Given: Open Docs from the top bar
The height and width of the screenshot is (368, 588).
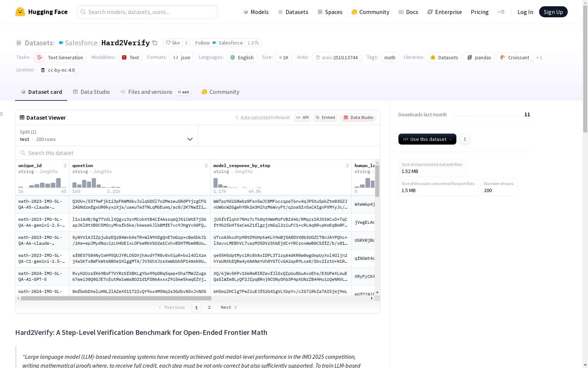Looking at the screenshot, I should click(408, 12).
